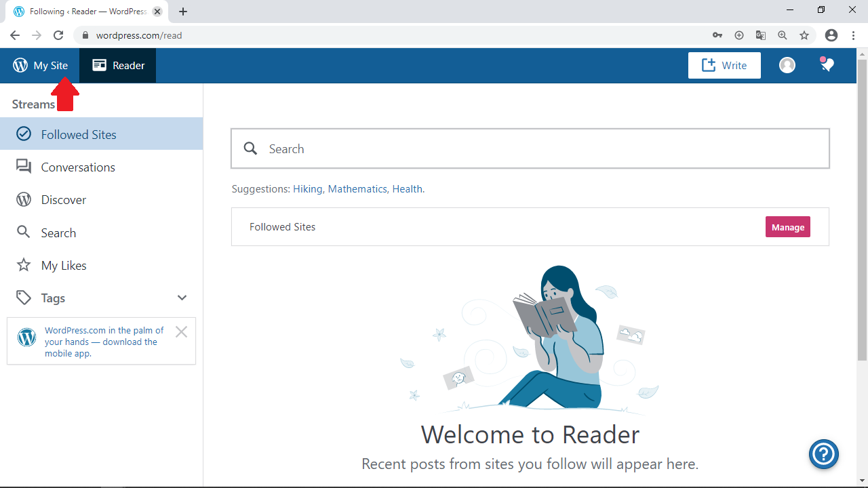Click the blue help question mark icon
Viewport: 868px width, 488px height.
pyautogui.click(x=824, y=454)
